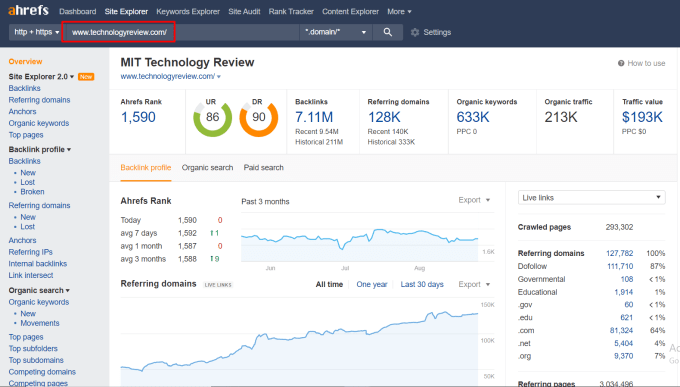
Task: Open Lost under Backlinks in sidebar
Action: pos(27,182)
